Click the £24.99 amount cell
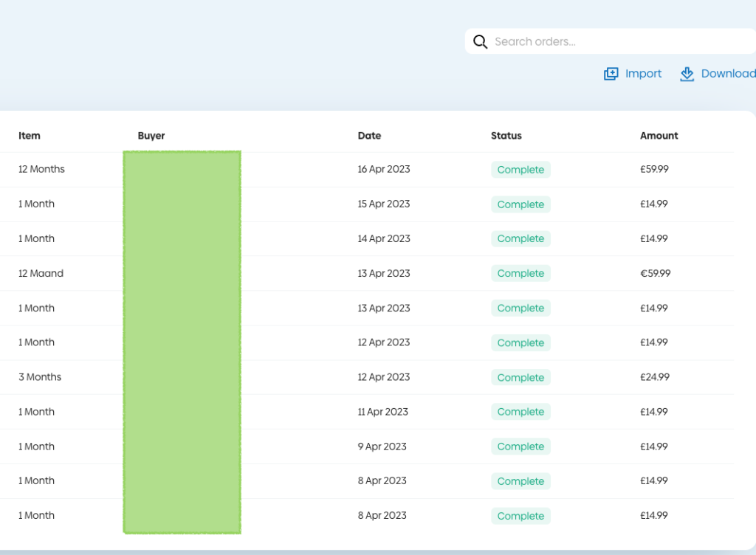Viewport: 756px width, 555px height. [x=654, y=377]
